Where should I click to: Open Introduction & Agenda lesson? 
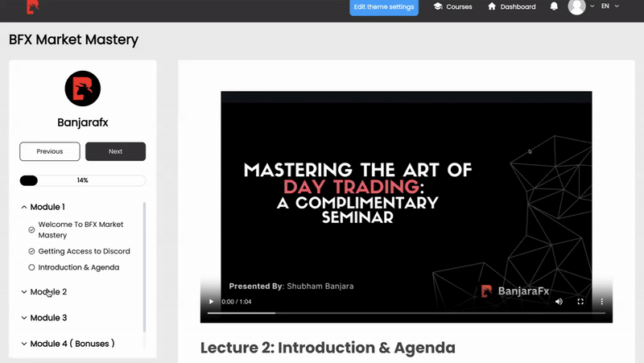point(78,267)
